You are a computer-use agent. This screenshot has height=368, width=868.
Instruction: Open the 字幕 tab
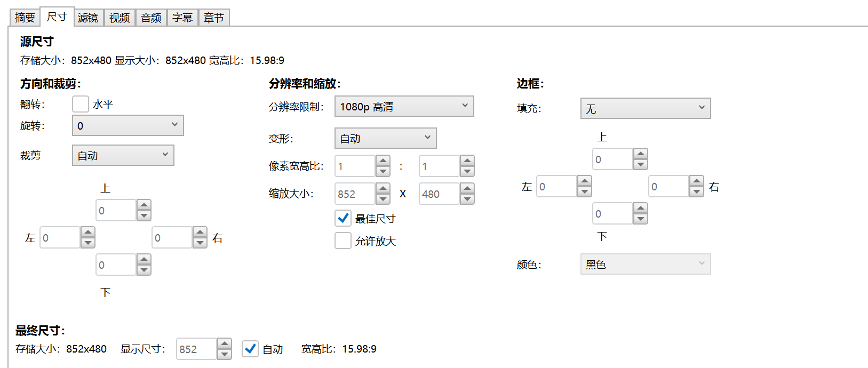click(182, 18)
